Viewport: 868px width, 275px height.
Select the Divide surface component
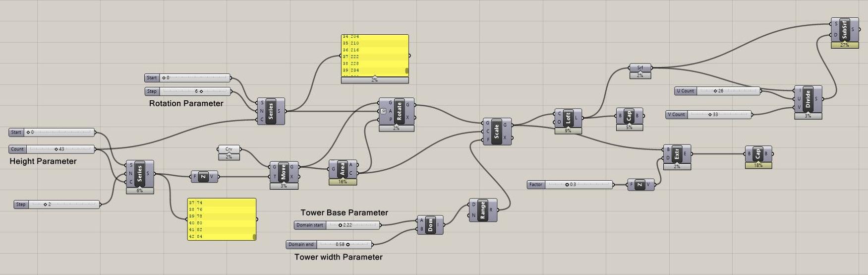(808, 99)
